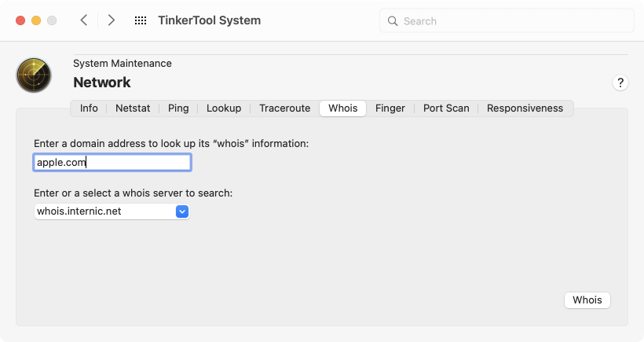Open the show-all grid icon

(141, 20)
